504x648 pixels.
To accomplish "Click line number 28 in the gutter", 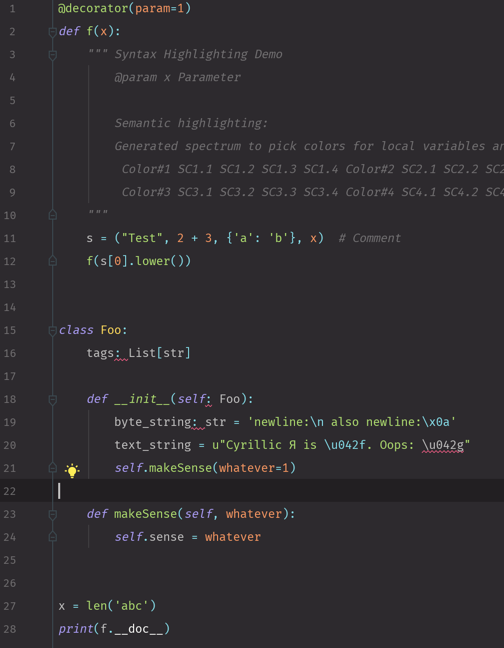I will pos(10,629).
